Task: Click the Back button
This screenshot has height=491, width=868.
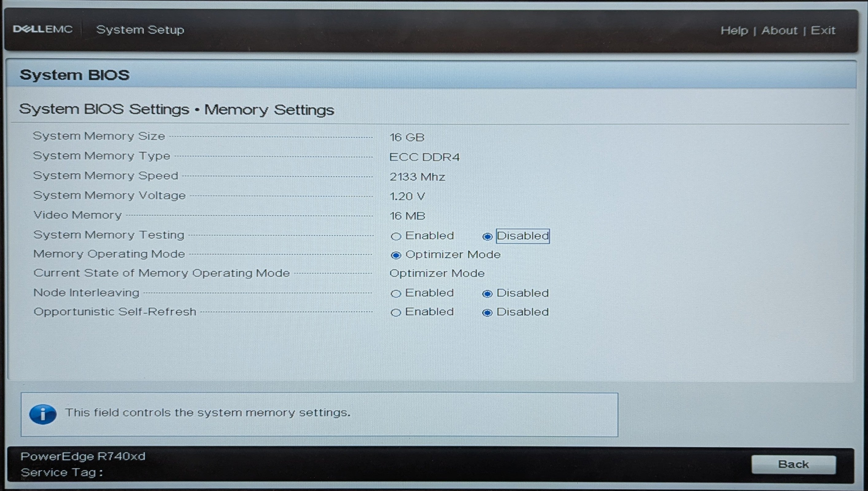Action: [x=794, y=464]
